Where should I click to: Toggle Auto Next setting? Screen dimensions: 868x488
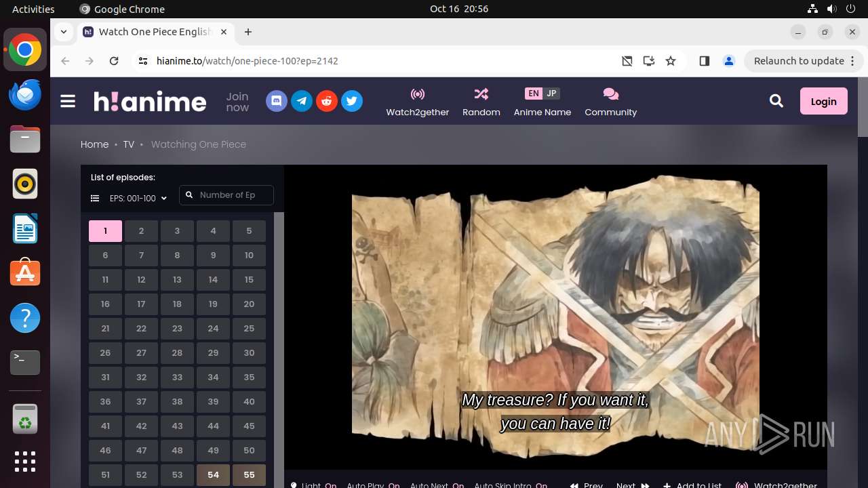[437, 485]
